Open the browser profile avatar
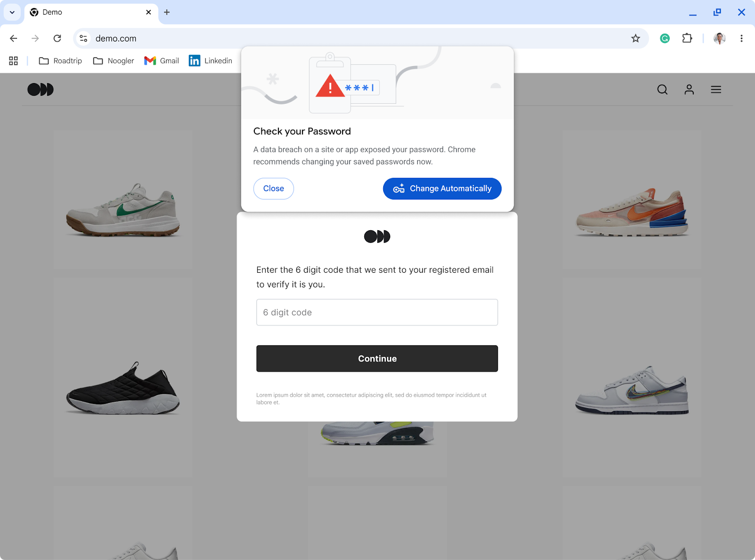This screenshot has width=755, height=560. click(x=719, y=38)
